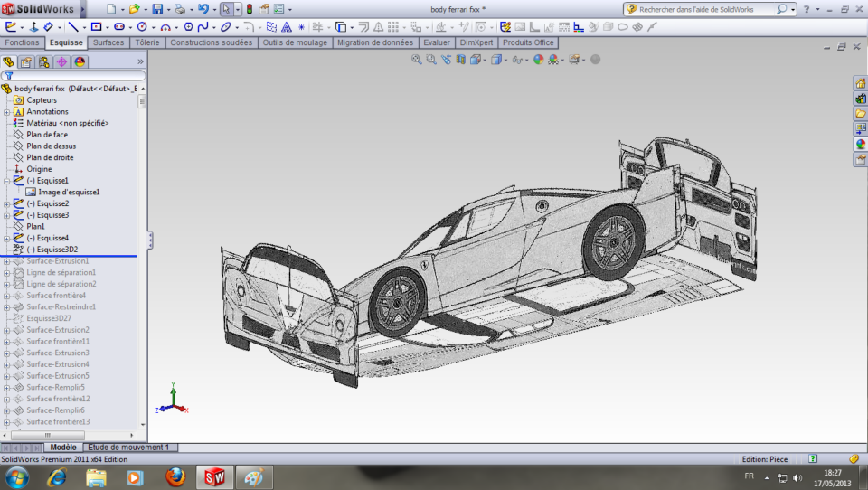Open the Line tool dropdown arrow

click(84, 27)
